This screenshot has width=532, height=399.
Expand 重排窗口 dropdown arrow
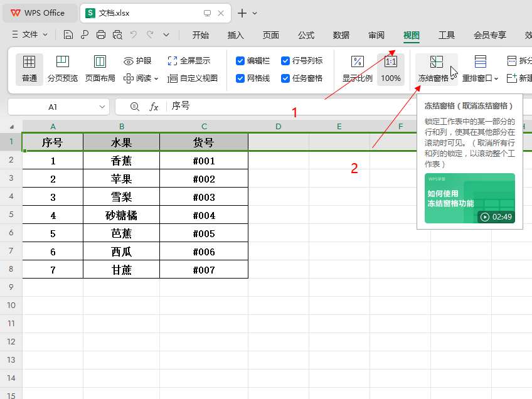[496, 78]
